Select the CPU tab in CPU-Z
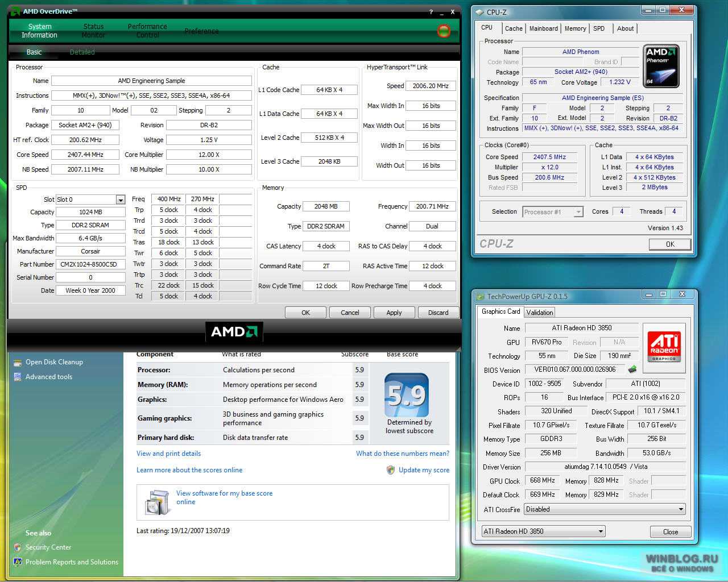728x582 pixels. coord(487,27)
